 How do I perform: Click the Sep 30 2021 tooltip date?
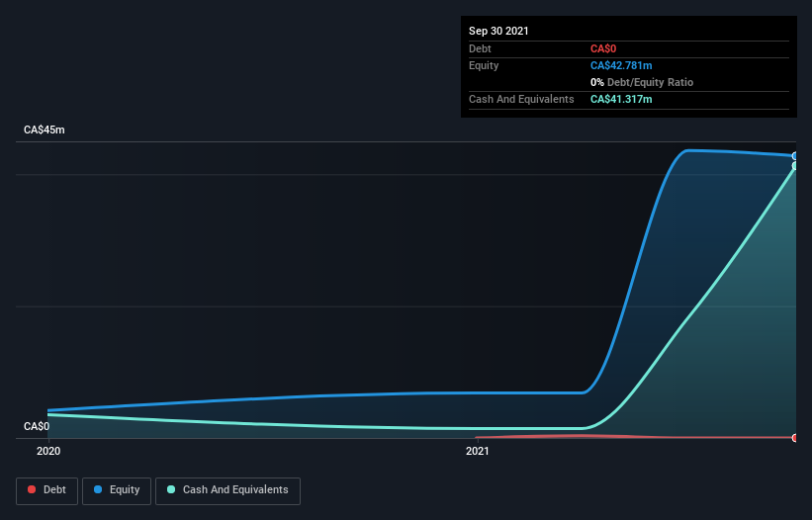point(498,31)
